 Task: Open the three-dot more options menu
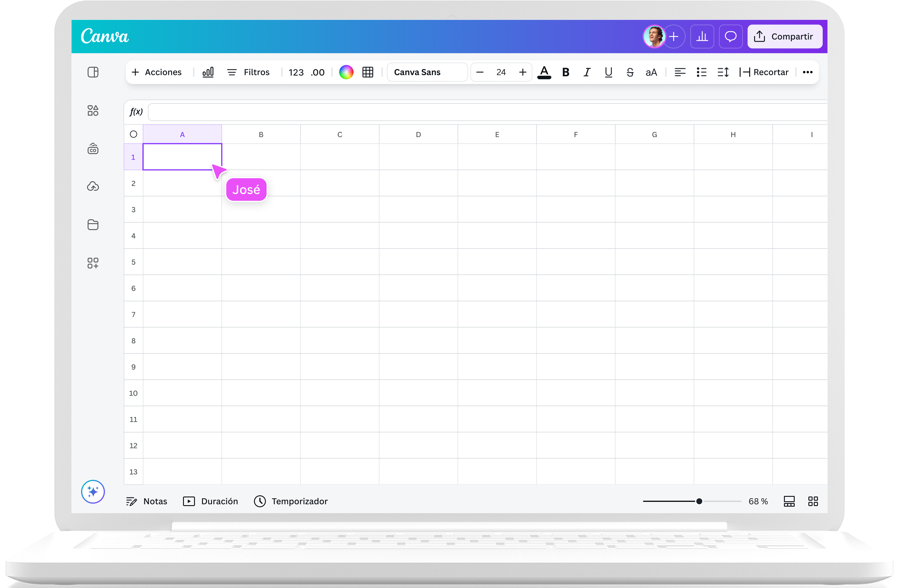tap(807, 72)
